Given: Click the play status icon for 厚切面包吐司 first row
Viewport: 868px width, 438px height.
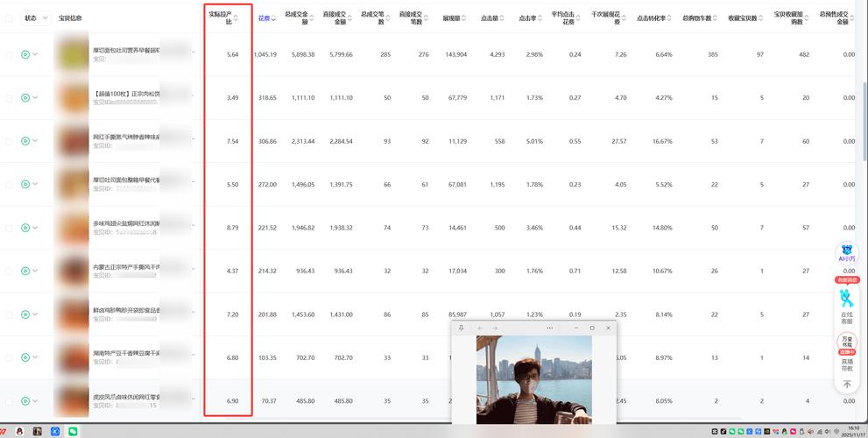Looking at the screenshot, I should coord(25,54).
